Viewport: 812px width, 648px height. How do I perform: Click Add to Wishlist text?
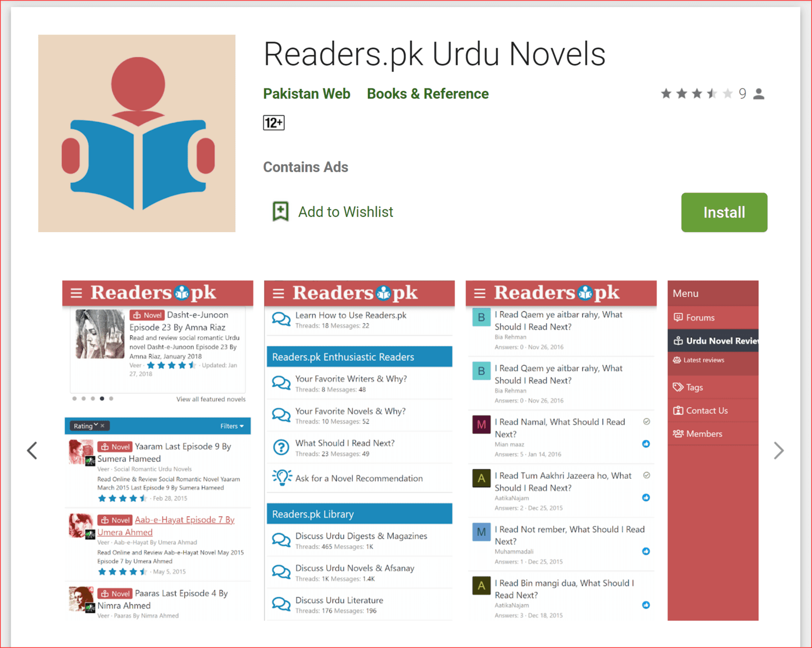coord(346,212)
